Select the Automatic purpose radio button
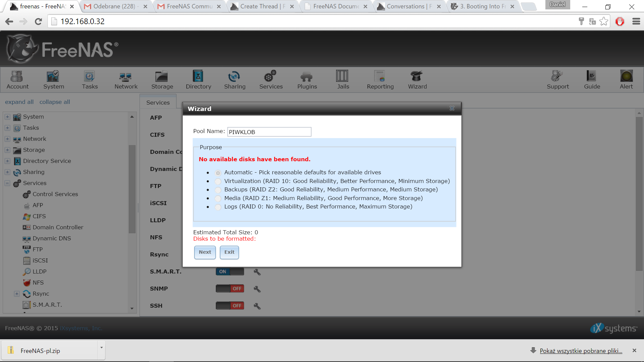This screenshot has height=362, width=644. [x=218, y=173]
